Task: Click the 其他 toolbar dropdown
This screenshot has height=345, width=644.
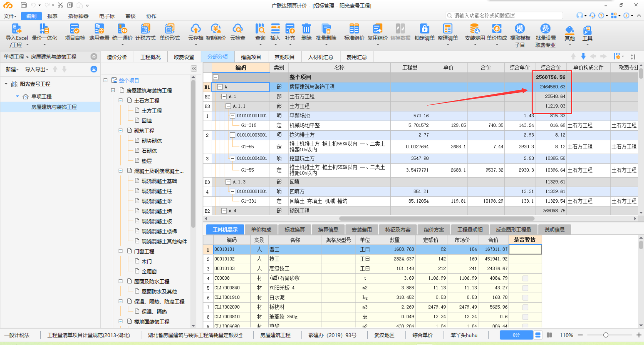Action: point(570,35)
